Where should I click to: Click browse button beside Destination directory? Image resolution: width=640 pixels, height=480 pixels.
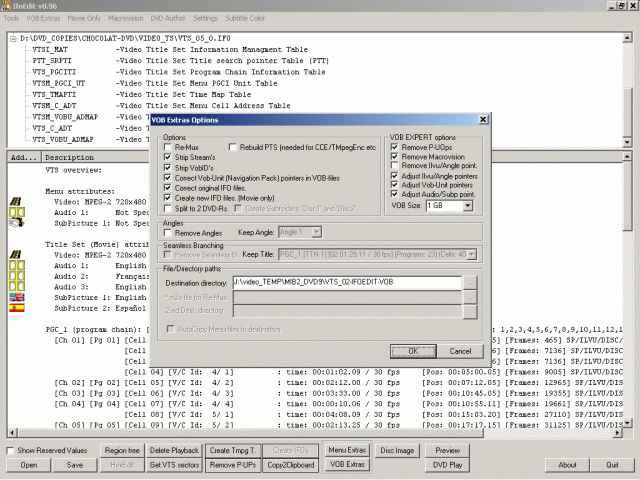[470, 282]
